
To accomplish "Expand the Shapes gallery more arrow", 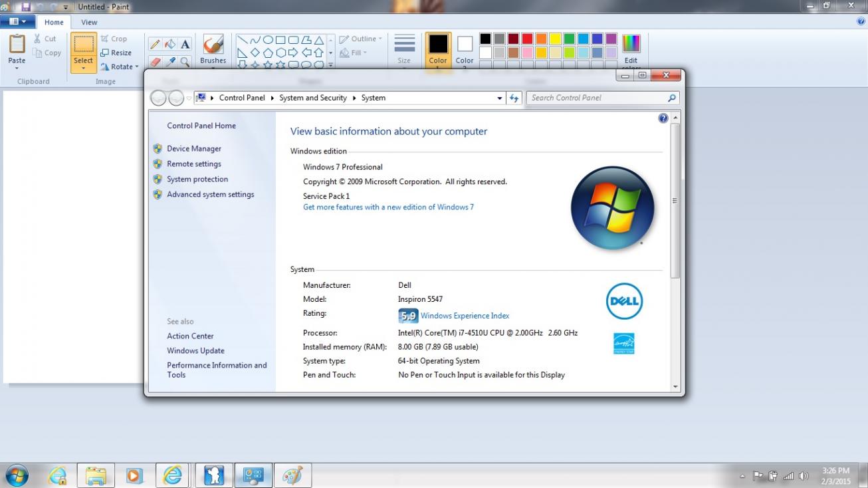I will pyautogui.click(x=330, y=64).
